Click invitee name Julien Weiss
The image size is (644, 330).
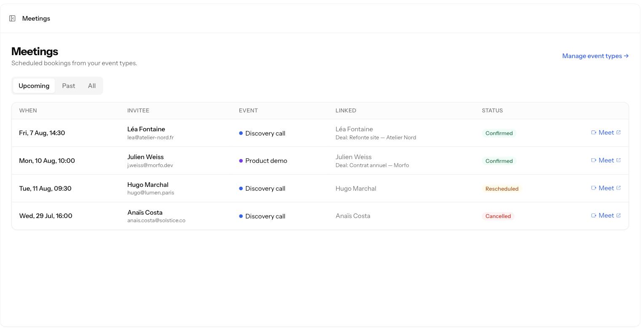[145, 157]
